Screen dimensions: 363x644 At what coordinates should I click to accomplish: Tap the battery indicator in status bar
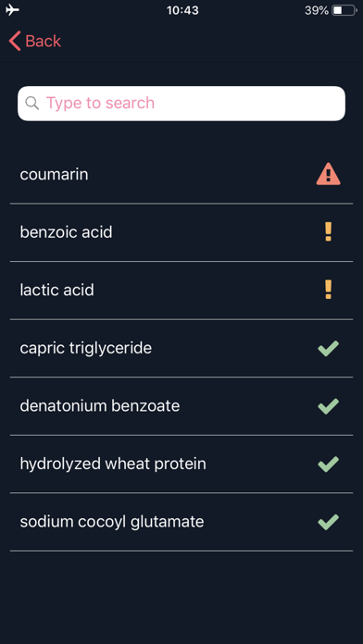pyautogui.click(x=344, y=10)
